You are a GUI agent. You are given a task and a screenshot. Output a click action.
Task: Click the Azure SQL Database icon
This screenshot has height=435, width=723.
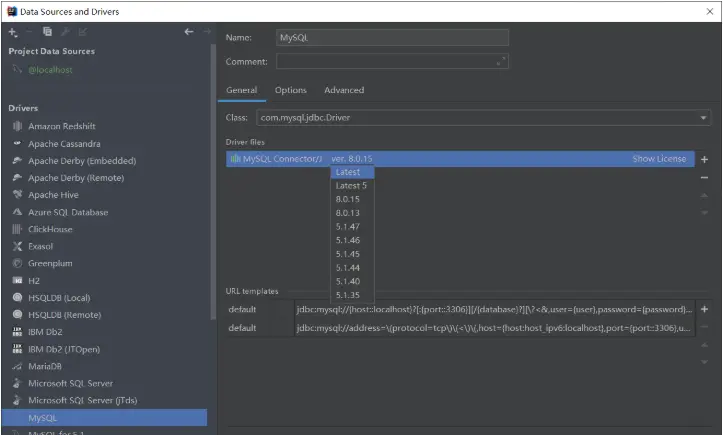coord(17,212)
